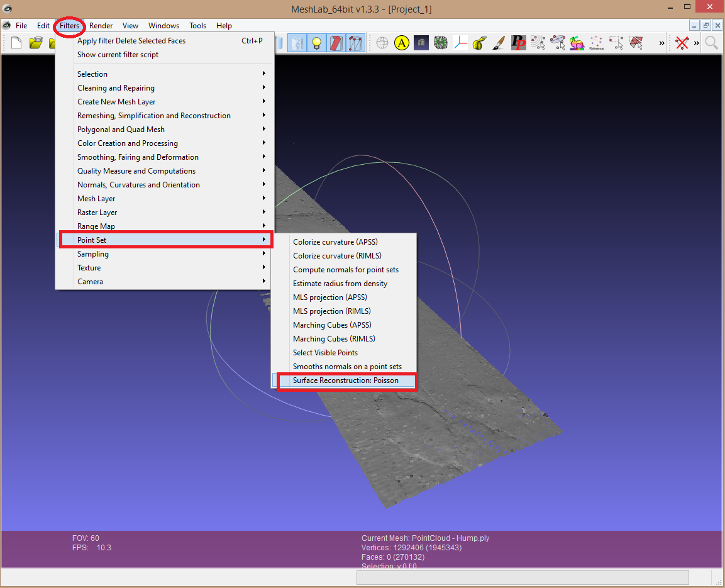Select Compute normals for point sets
725x588 pixels.
click(x=343, y=270)
